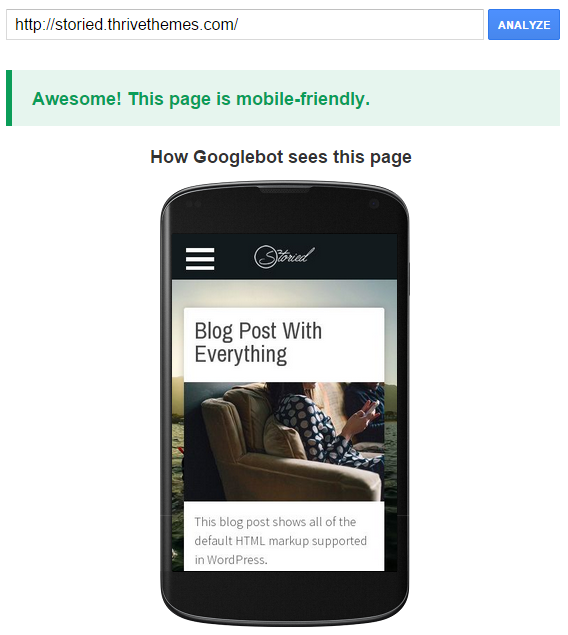Click the phone's side power button
This screenshot has width=568, height=635.
coord(408,279)
